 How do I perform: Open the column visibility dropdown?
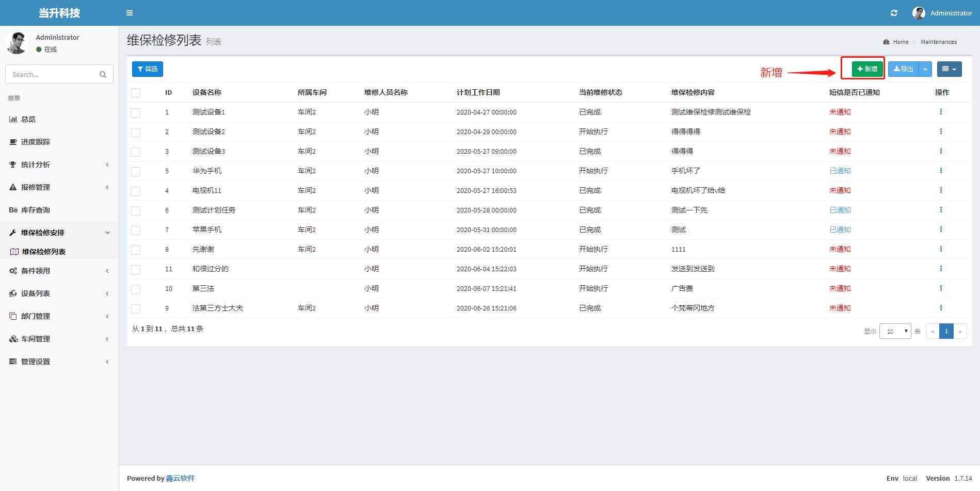point(949,69)
